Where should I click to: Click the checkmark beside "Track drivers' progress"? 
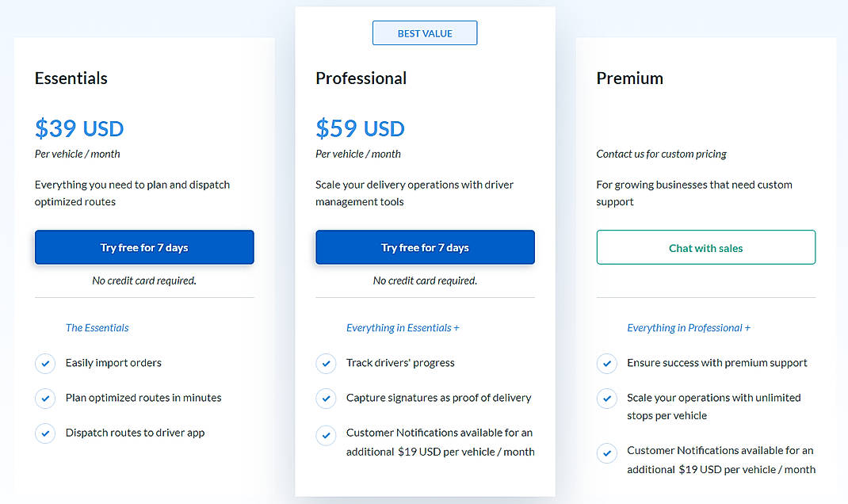[326, 363]
